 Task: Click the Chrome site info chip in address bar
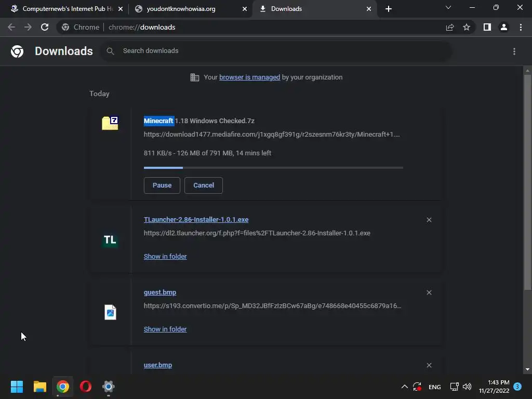(x=81, y=27)
